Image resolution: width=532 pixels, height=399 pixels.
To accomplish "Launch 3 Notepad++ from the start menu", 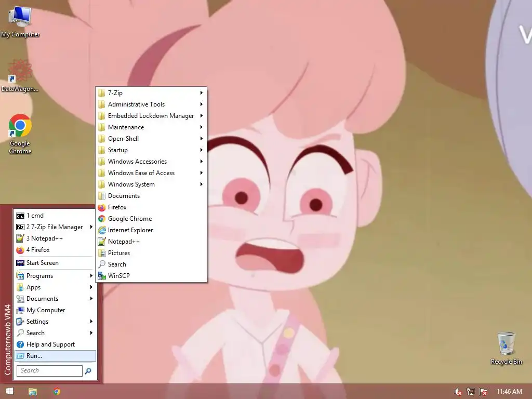I will pos(55,238).
